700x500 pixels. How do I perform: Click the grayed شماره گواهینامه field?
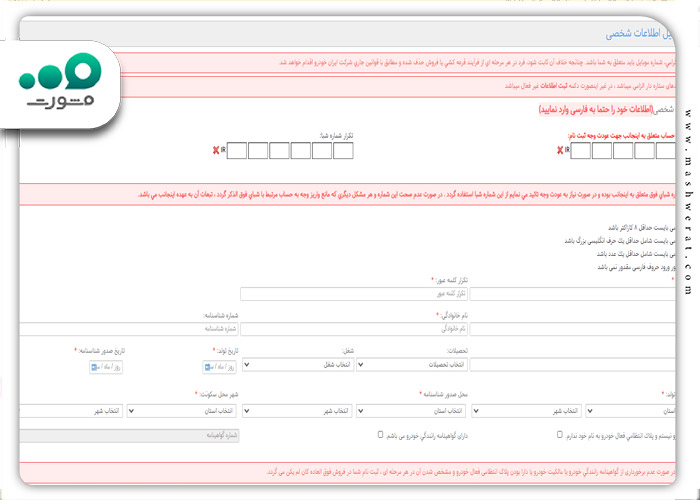129,436
